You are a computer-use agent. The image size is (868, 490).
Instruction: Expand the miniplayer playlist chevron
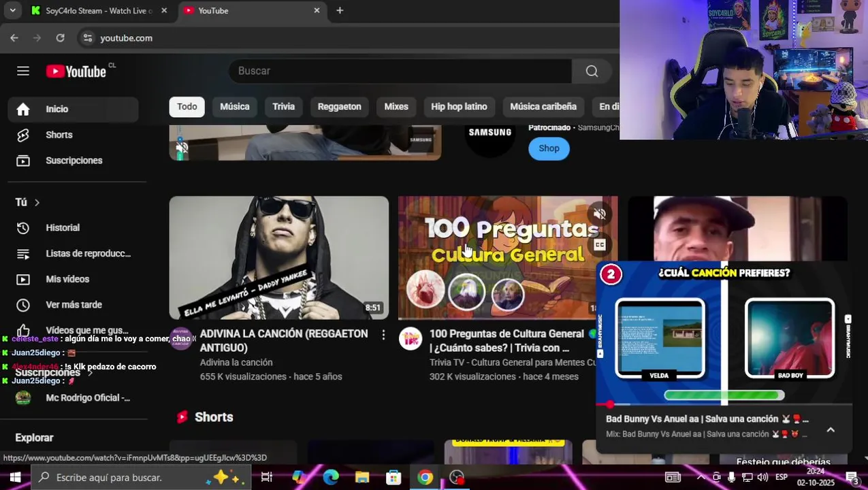(831, 429)
